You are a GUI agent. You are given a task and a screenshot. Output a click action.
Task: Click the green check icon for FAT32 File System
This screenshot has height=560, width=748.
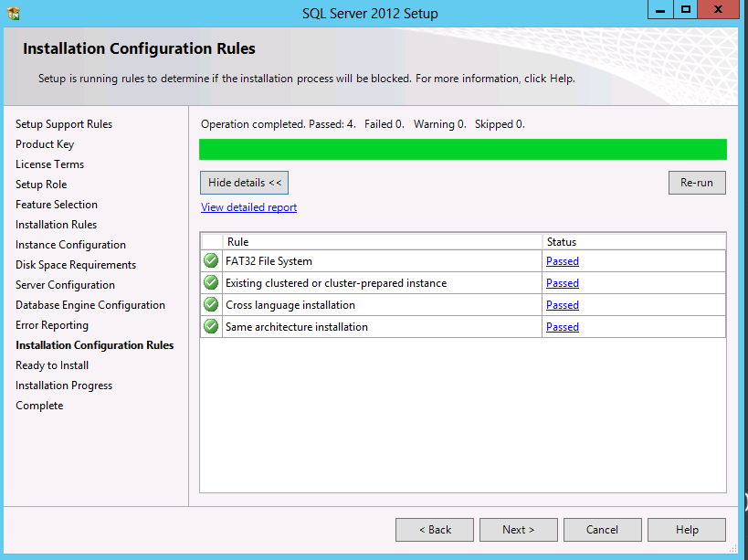point(211,261)
